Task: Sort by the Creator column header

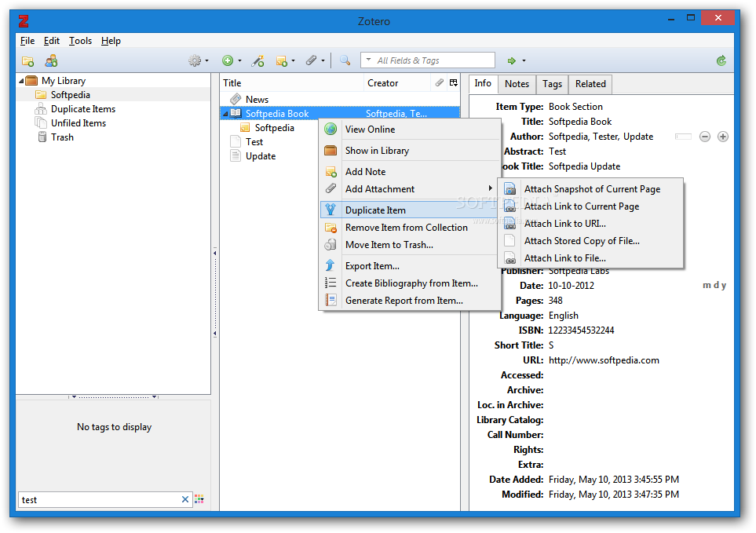Action: (396, 83)
